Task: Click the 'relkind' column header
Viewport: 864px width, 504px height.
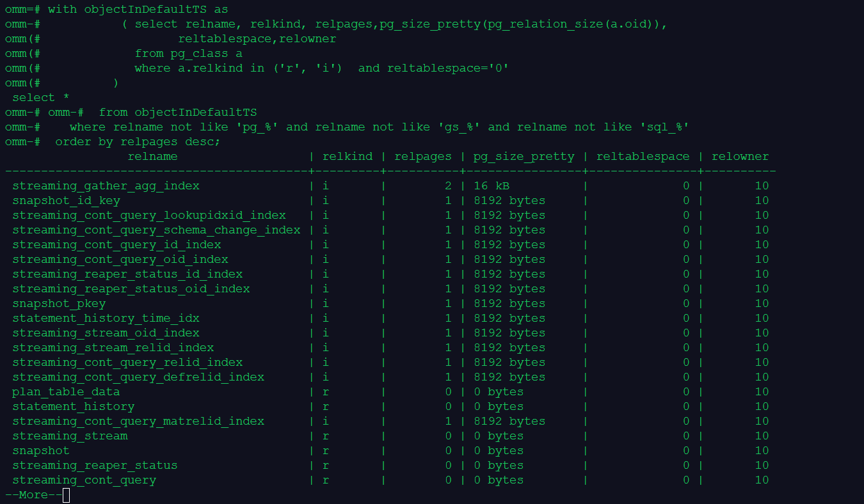Action: click(x=348, y=156)
